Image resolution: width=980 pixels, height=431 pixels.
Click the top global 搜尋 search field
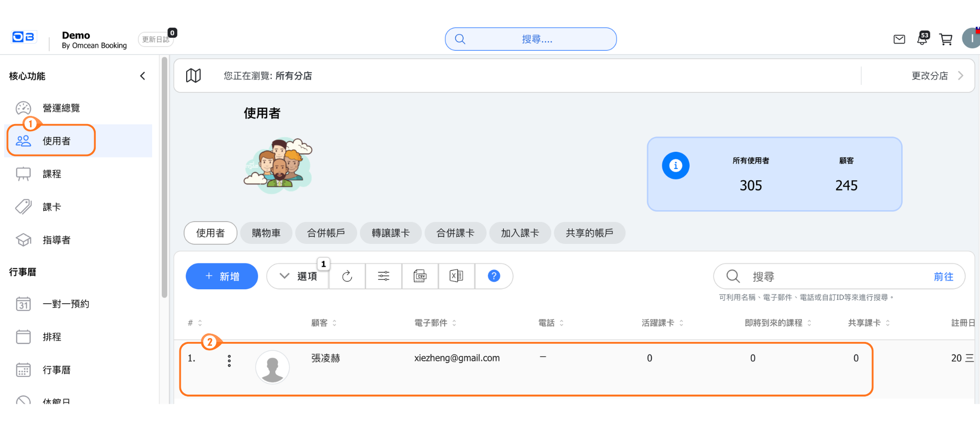[531, 39]
